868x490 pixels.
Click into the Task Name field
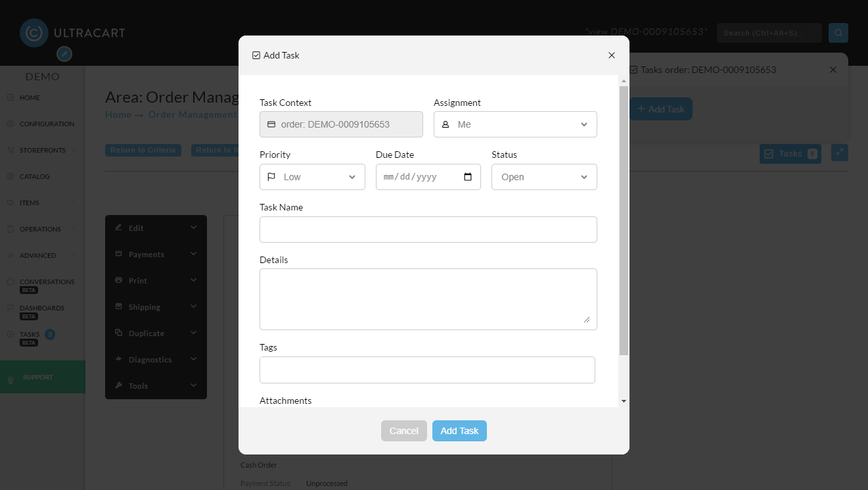(x=428, y=230)
